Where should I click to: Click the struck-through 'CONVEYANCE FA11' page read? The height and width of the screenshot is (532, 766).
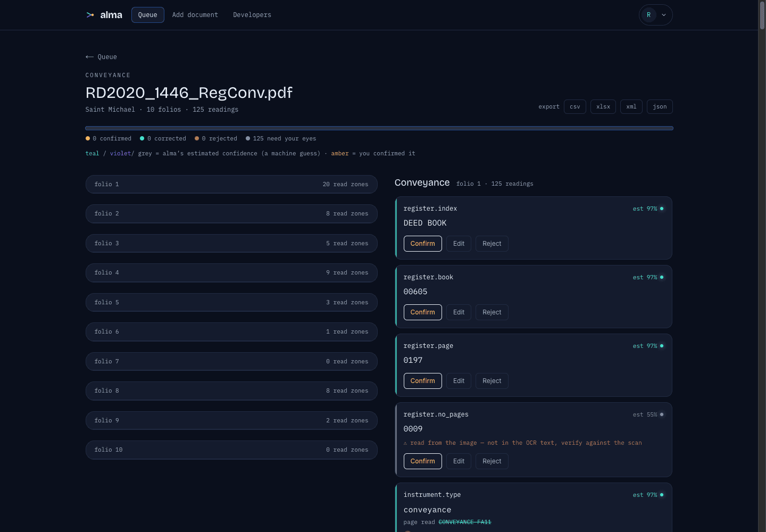tap(465, 522)
